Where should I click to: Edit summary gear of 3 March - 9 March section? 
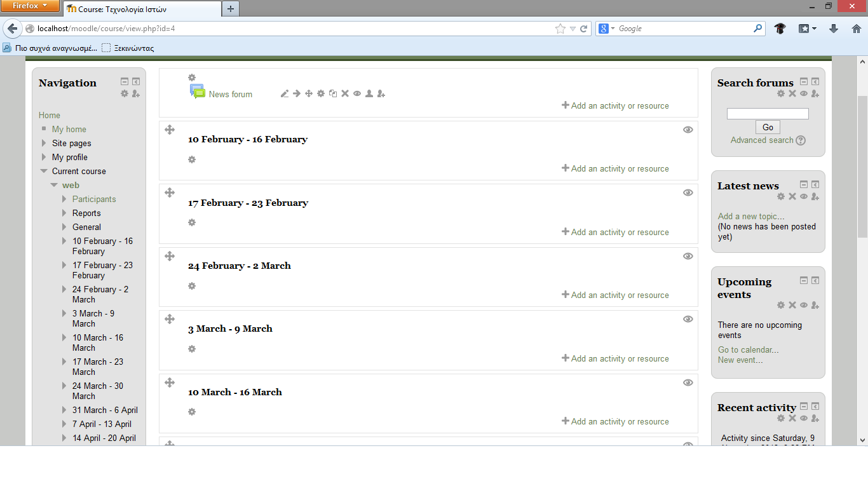click(192, 349)
